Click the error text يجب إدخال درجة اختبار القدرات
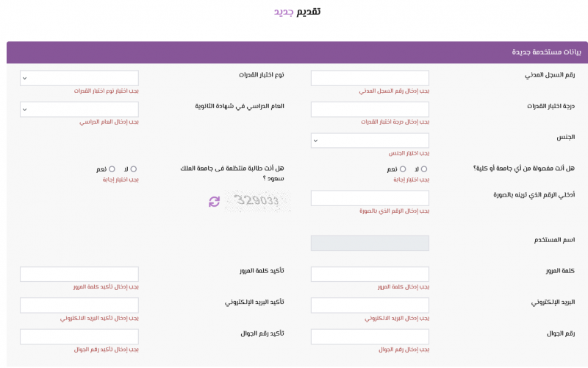 pyautogui.click(x=395, y=121)
